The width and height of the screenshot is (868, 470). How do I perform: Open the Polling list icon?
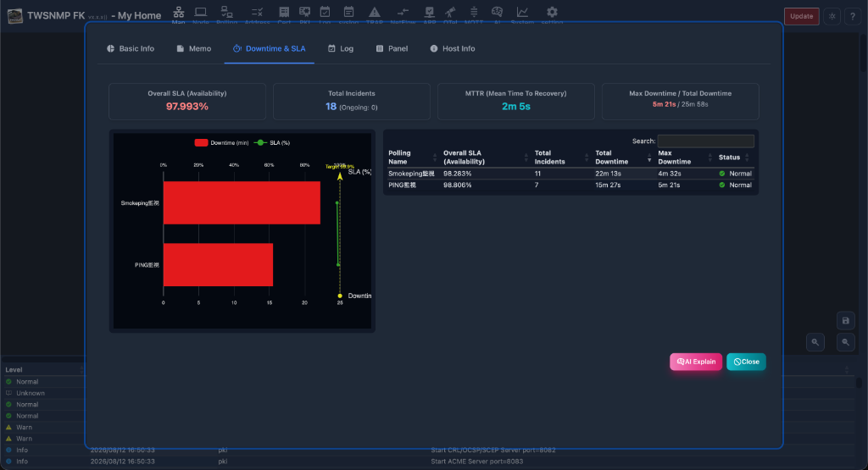(x=226, y=12)
